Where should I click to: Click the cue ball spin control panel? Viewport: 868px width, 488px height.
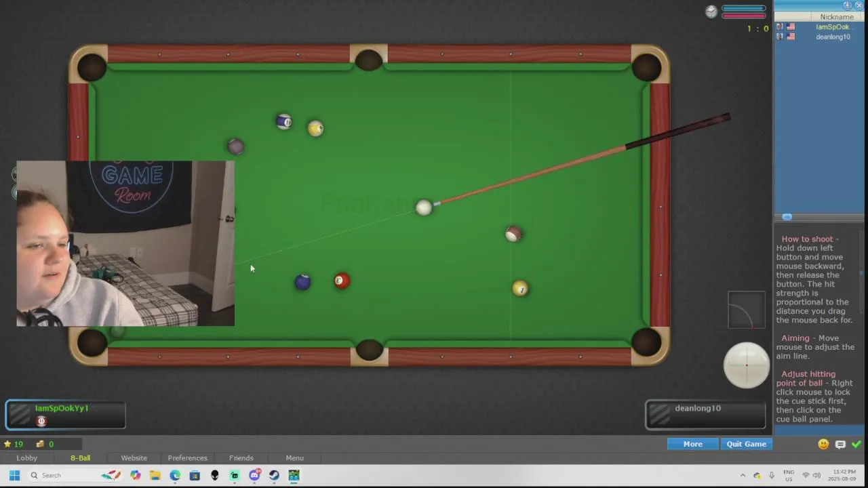pos(747,365)
